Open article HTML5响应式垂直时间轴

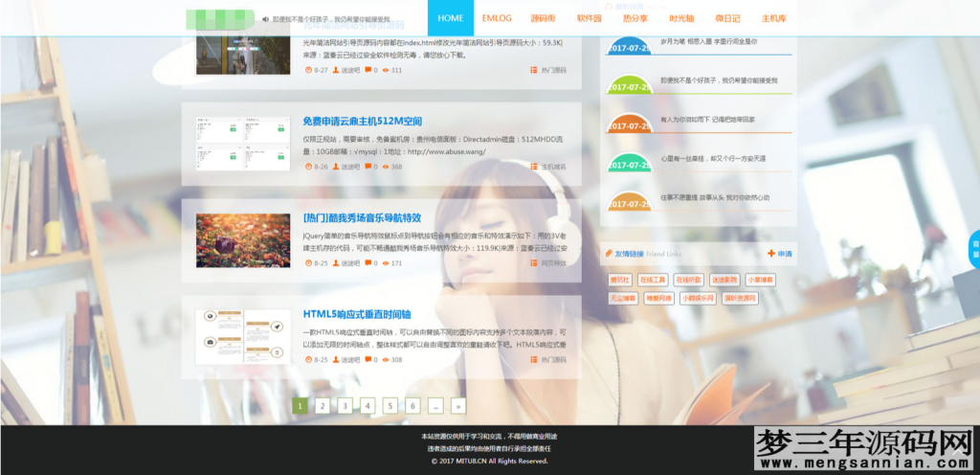click(x=357, y=314)
